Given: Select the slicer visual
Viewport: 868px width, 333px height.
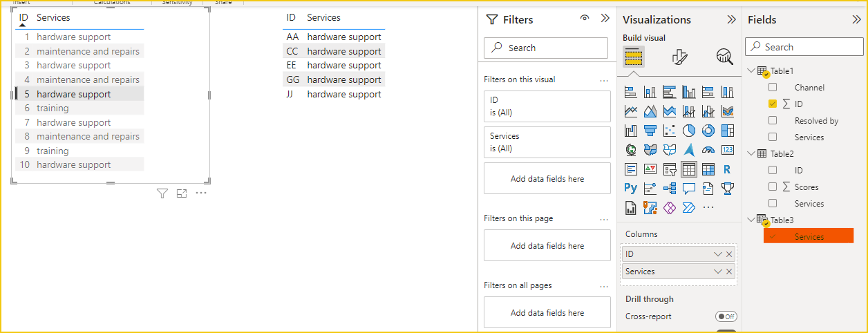Looking at the screenshot, I should [669, 169].
